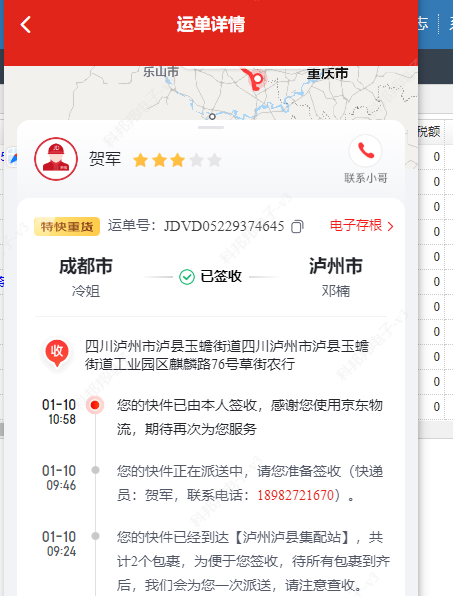Select the 01-10 09:46 delivery timeline marker
Screen dimensions: 453x596
click(95, 471)
